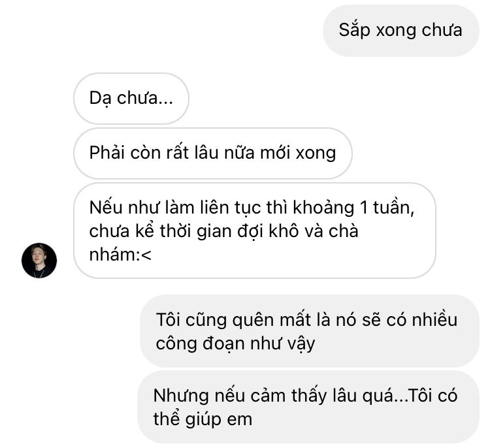The height and width of the screenshot is (448, 490).
Task: Click the word "chưa" in the top sent bubble
Action: point(442,31)
